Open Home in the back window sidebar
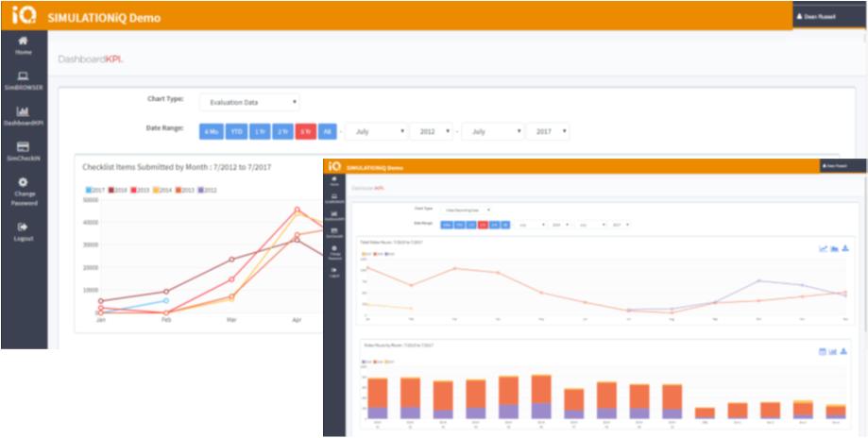 click(x=24, y=45)
